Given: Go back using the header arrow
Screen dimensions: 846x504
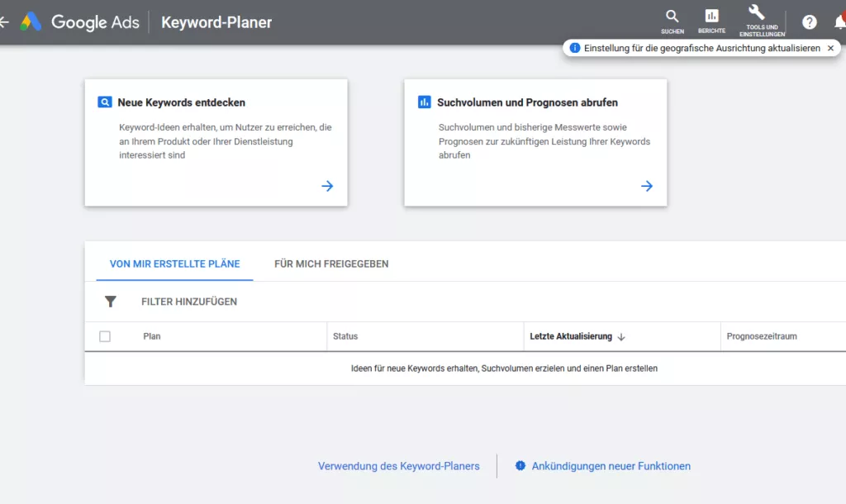Looking at the screenshot, I should point(4,22).
